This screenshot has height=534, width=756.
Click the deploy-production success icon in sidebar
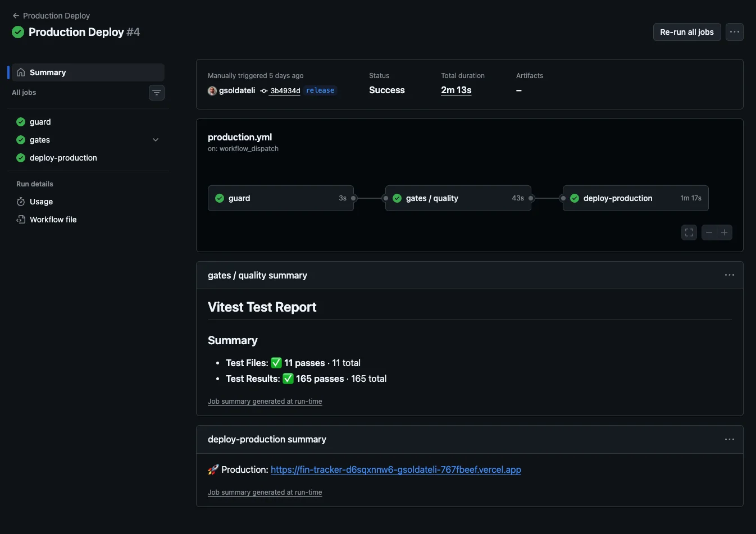[21, 158]
